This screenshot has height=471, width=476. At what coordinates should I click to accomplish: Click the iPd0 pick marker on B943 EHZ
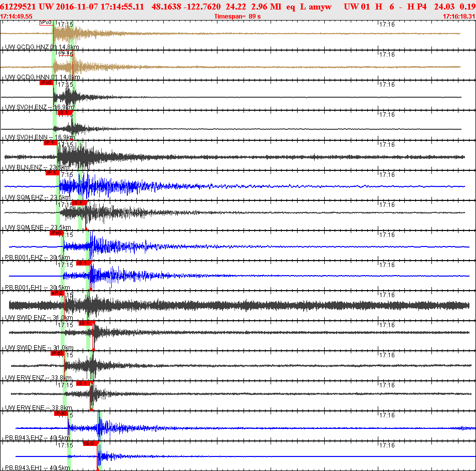pos(61,413)
